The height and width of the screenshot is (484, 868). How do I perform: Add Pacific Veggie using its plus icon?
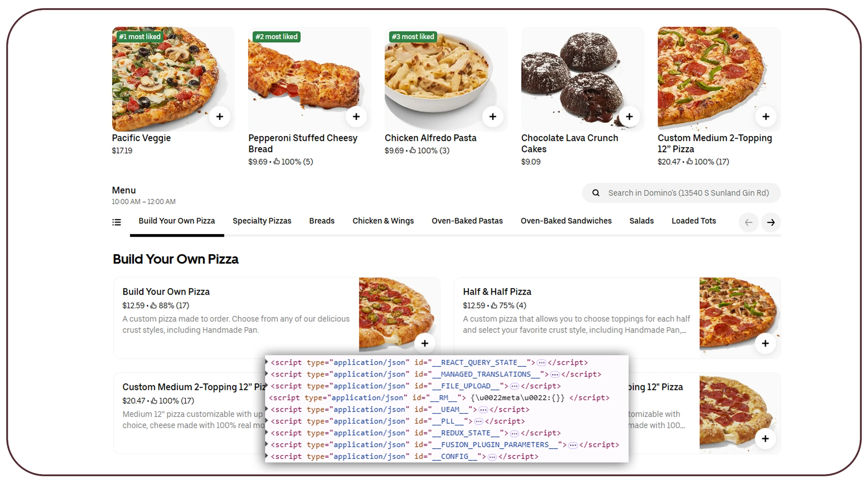pyautogui.click(x=220, y=116)
